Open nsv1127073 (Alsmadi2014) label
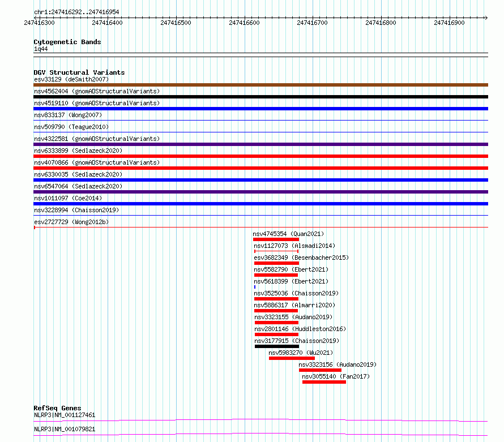Screen dimensions: 504x442 (294, 246)
